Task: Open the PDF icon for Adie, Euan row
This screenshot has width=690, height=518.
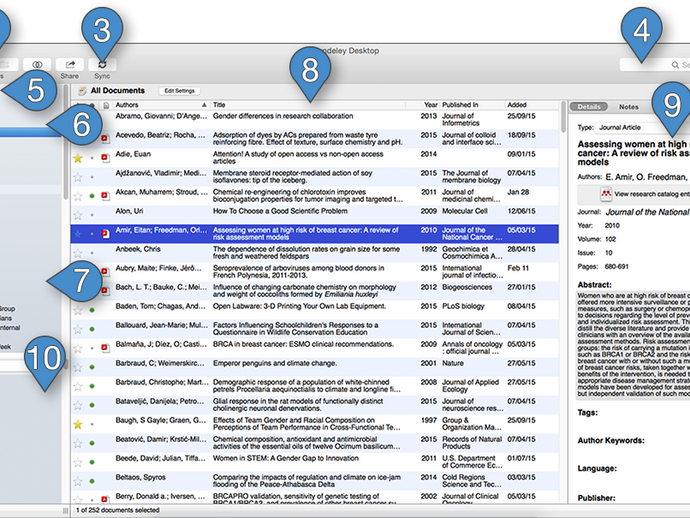Action: point(106,158)
